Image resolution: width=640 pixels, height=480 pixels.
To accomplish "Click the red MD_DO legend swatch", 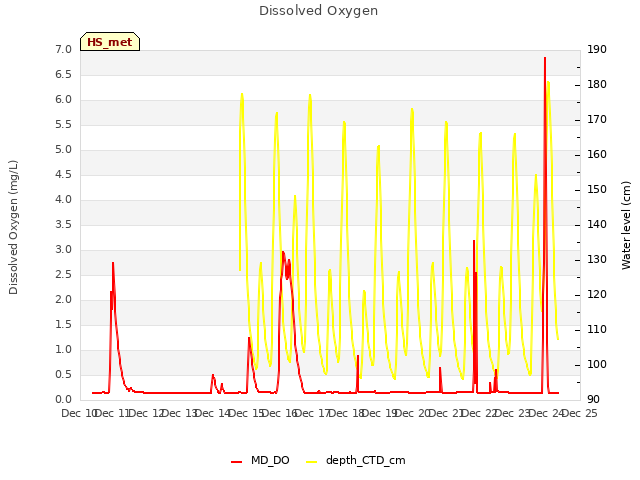I will coord(236,462).
